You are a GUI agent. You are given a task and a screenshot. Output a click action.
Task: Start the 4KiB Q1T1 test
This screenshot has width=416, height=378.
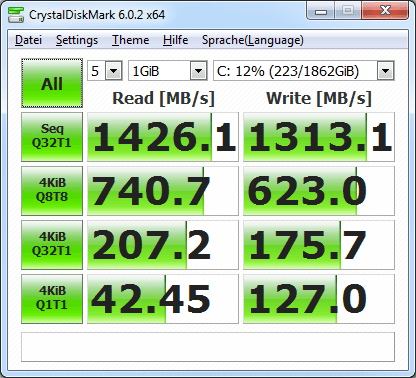pyautogui.click(x=52, y=299)
